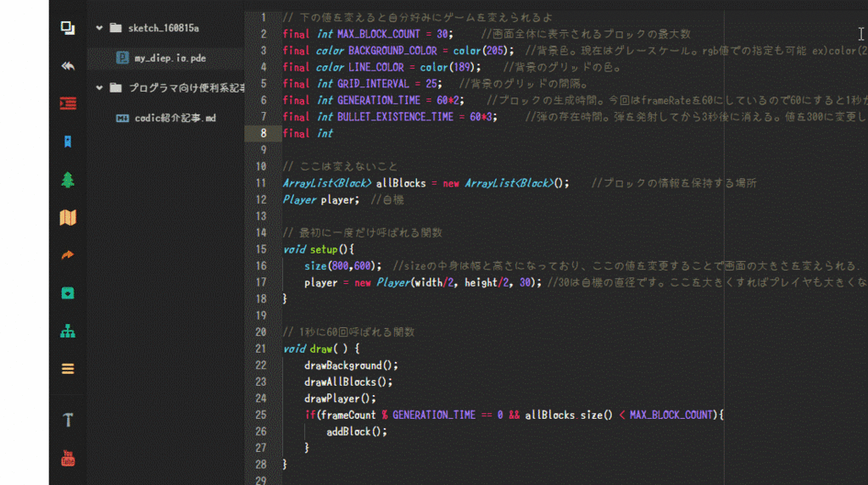Click the green sitemap hierarchy icon
Screen dimensions: 868x485
coord(68,331)
